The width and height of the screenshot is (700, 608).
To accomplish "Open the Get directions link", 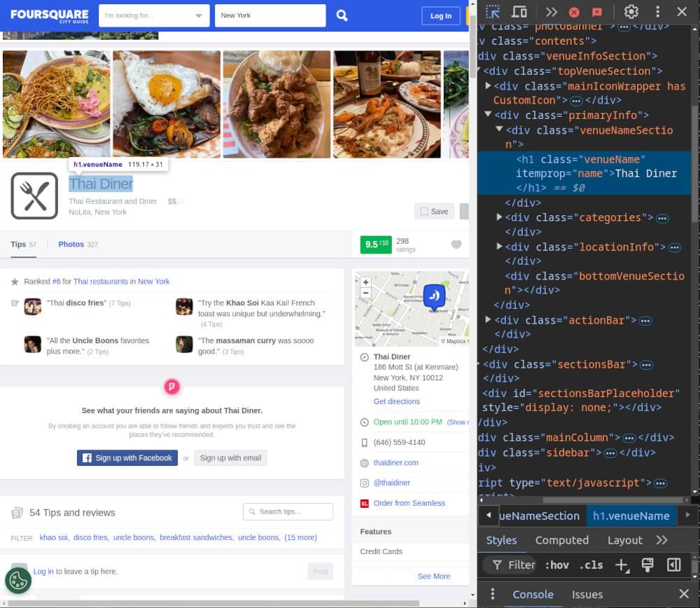I will (x=396, y=401).
